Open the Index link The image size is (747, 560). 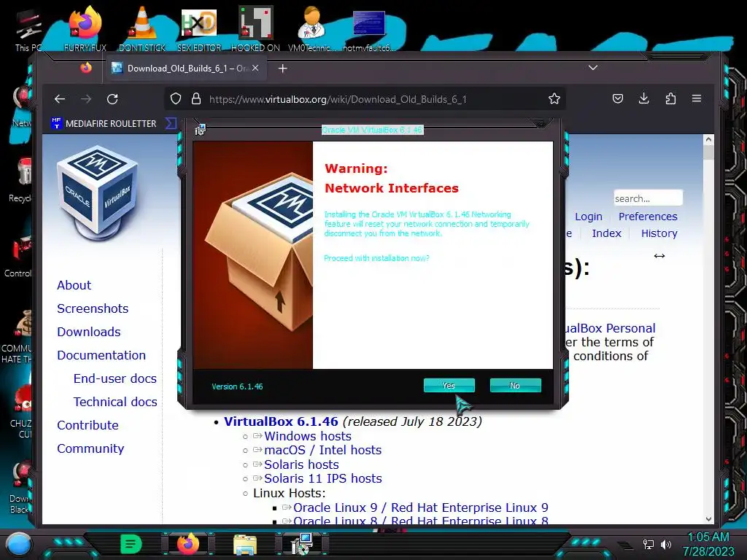point(606,233)
